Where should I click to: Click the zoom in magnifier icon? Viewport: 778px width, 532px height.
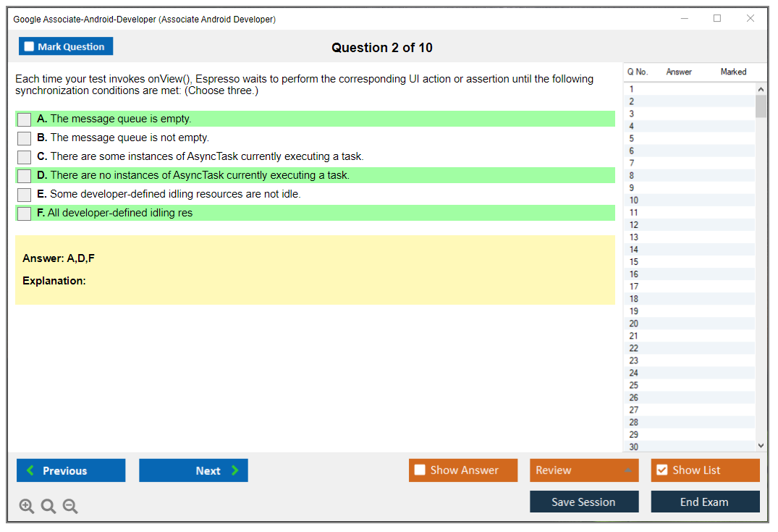[x=27, y=507]
